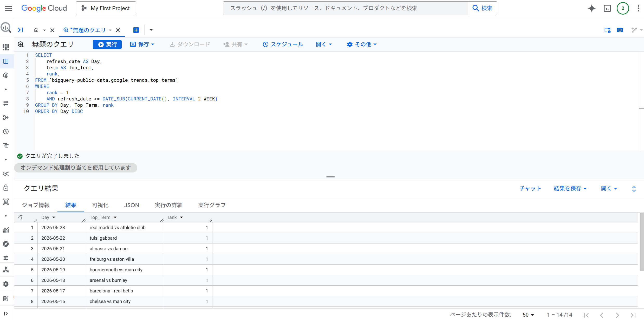Screen dimensions: 644x320
Task: Select cell 'chelsea vs man city'
Action: point(125,302)
